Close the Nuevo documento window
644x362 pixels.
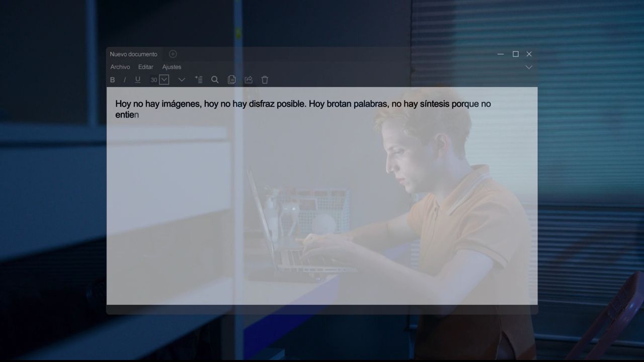(529, 54)
